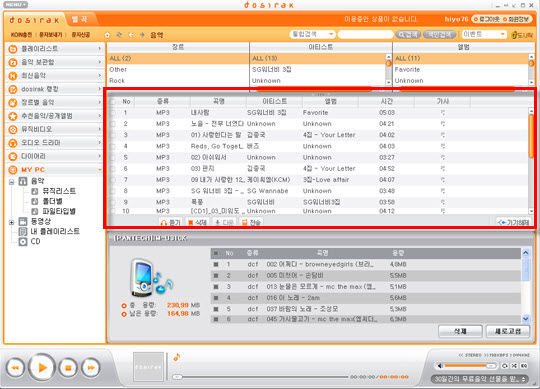Click the 전송 transfer button
540x389 pixels.
tap(251, 222)
